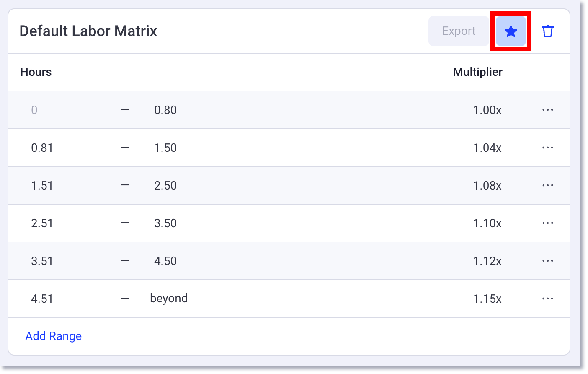Screen dimensions: 588x374
Task: Click the Hours column header
Action: 36,72
